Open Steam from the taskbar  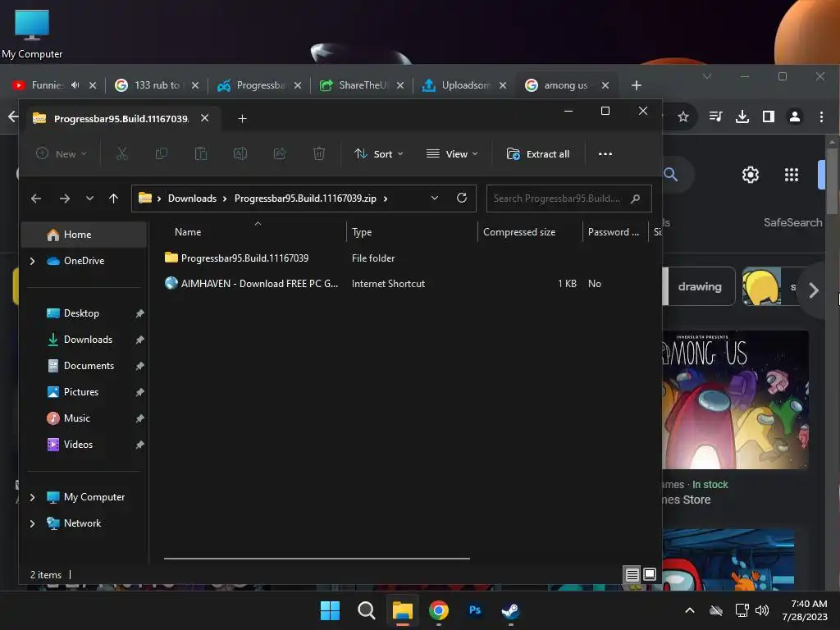(510, 610)
